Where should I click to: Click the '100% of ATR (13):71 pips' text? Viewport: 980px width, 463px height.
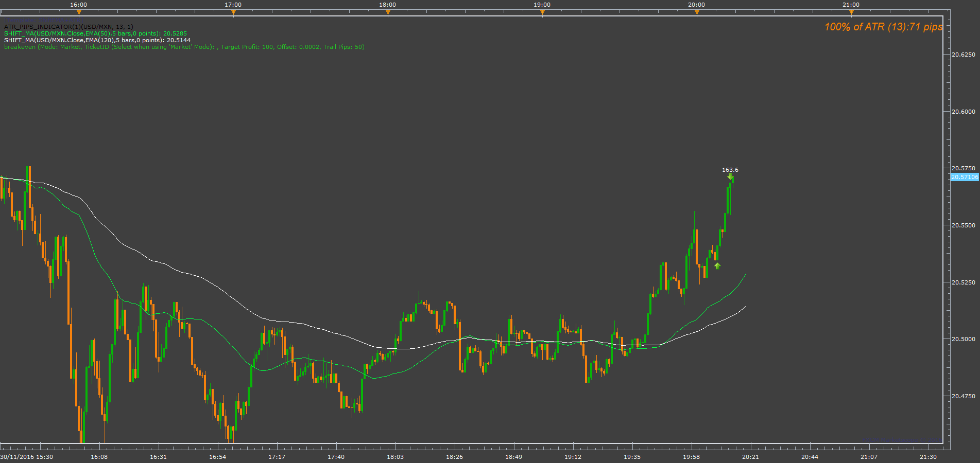tap(883, 27)
